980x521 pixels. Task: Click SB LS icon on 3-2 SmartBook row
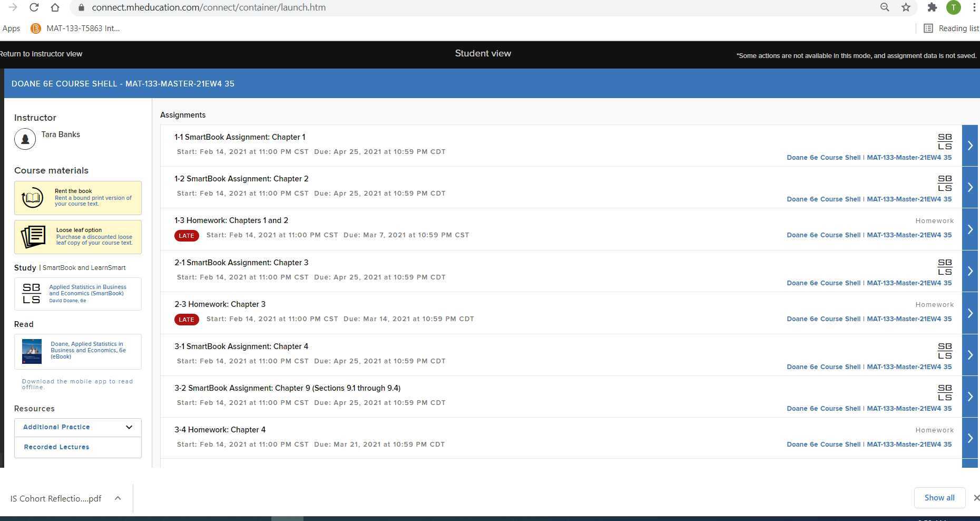coord(945,392)
